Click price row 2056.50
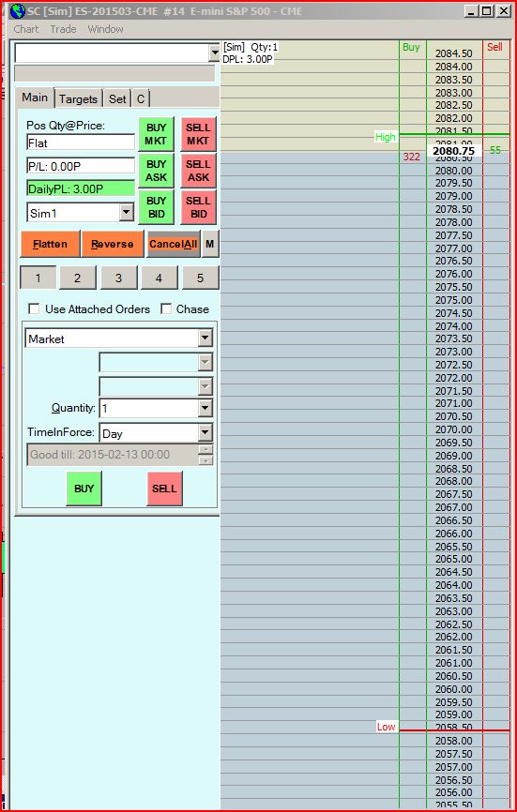The width and height of the screenshot is (517, 812). [x=454, y=780]
